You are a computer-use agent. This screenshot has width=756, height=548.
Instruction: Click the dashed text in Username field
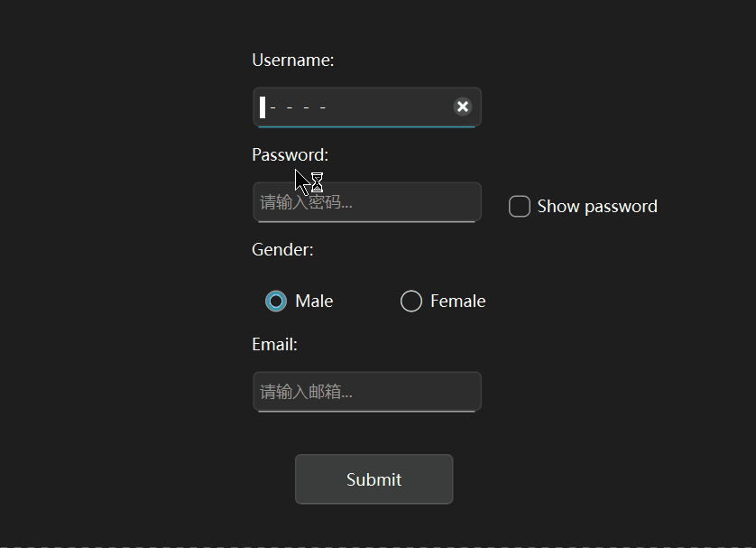298,108
